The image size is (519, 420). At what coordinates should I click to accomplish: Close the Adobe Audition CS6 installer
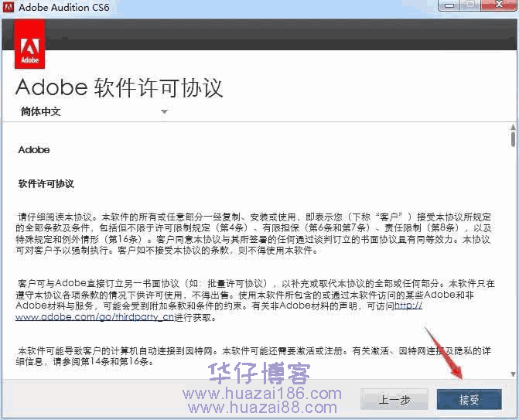500,5
